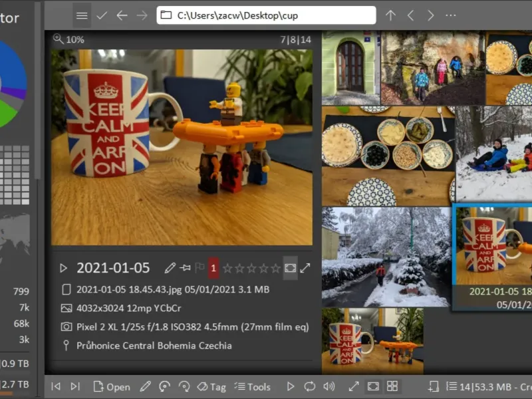
Task: Focus the C:\Users\zacw\Desktop\cup address field
Action: coord(267,15)
